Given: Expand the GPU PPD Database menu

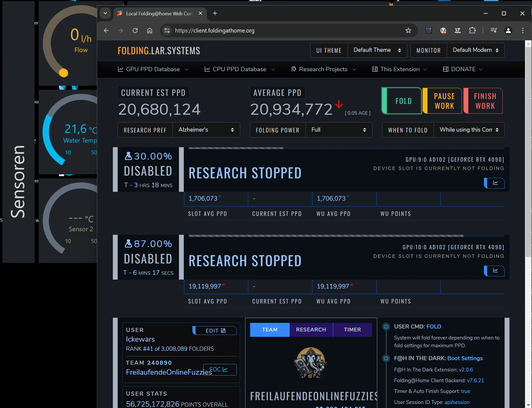Looking at the screenshot, I should pos(153,69).
